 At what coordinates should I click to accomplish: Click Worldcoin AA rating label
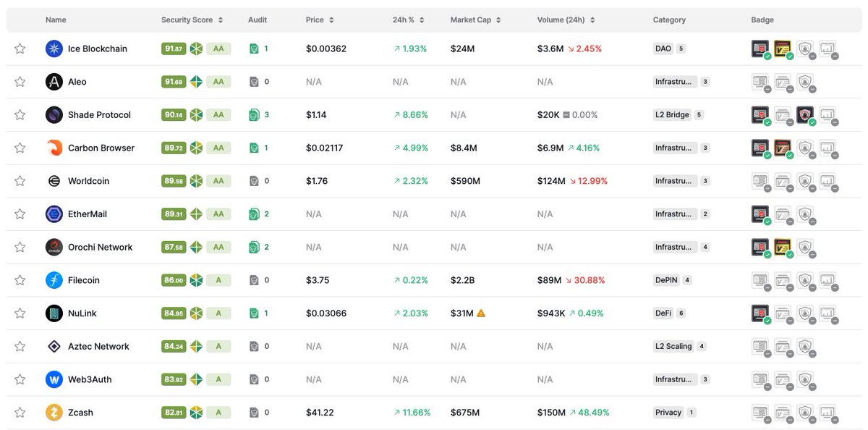click(x=218, y=181)
